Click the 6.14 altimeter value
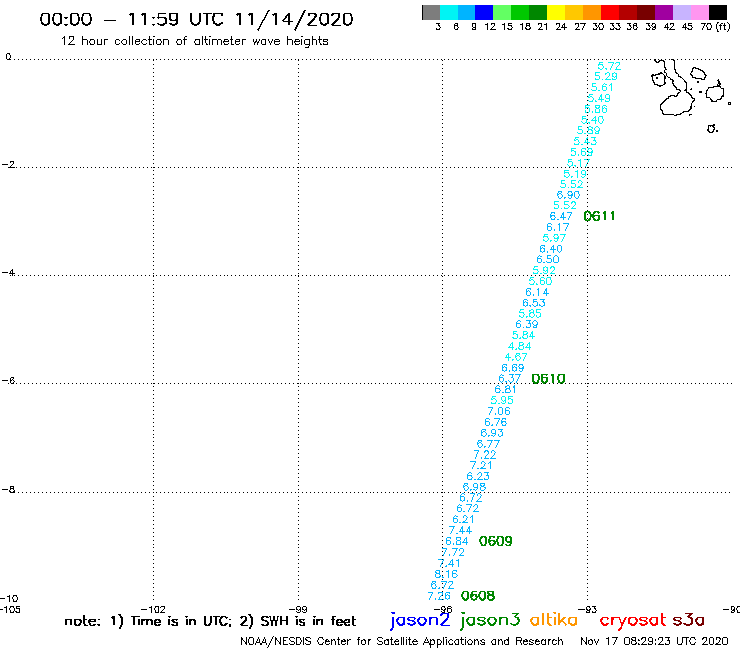This screenshot has width=740, height=650. [537, 292]
